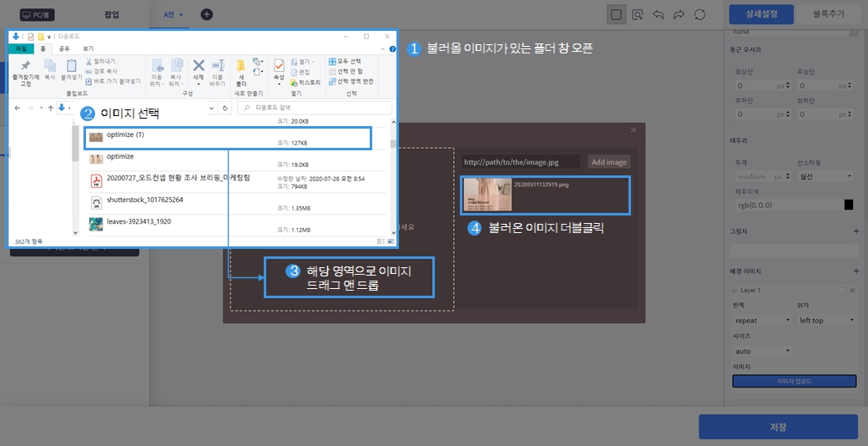Viewport: 868px width, 446px height.
Task: Click the redo arrow in the top toolbar
Action: pyautogui.click(x=679, y=15)
